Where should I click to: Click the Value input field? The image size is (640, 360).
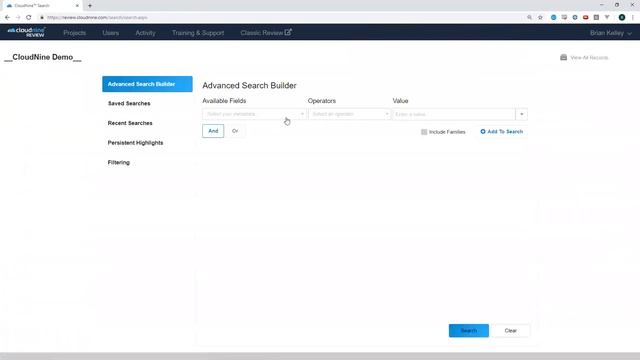click(453, 114)
